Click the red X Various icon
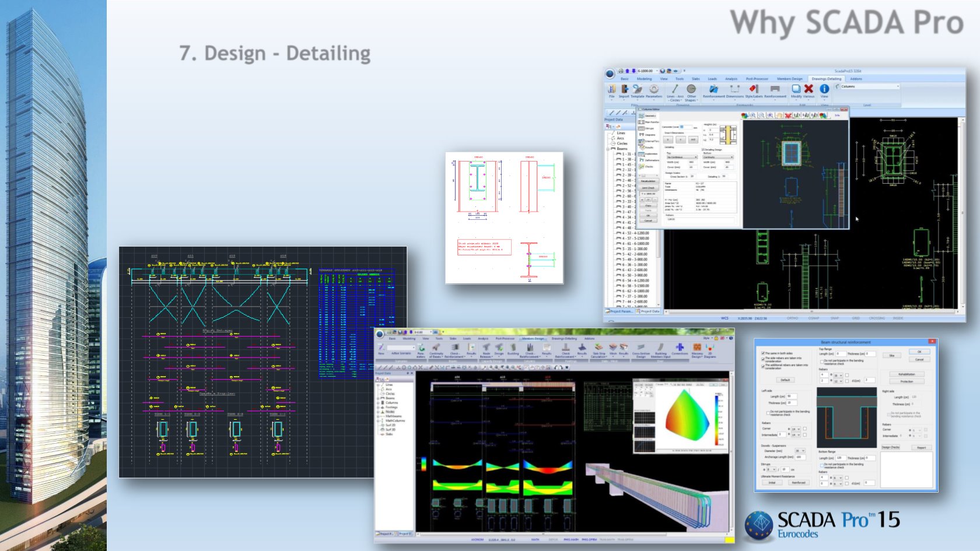 click(808, 90)
